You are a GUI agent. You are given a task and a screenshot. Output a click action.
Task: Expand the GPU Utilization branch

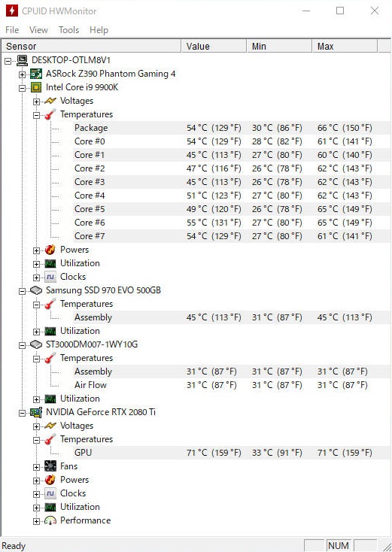click(x=36, y=508)
